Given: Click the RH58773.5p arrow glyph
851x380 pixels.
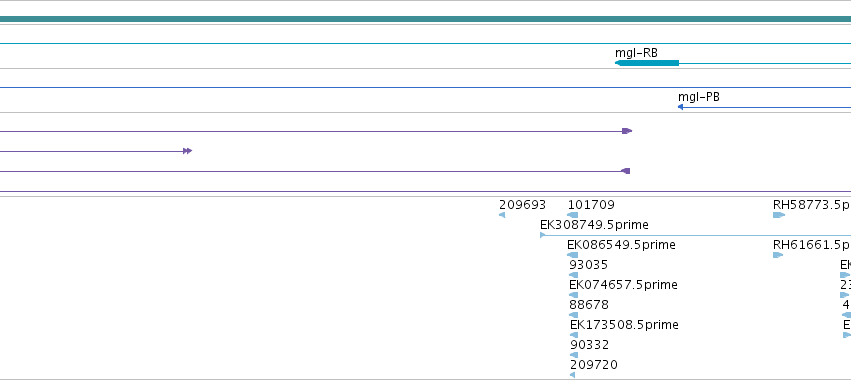Looking at the screenshot, I should 779,215.
